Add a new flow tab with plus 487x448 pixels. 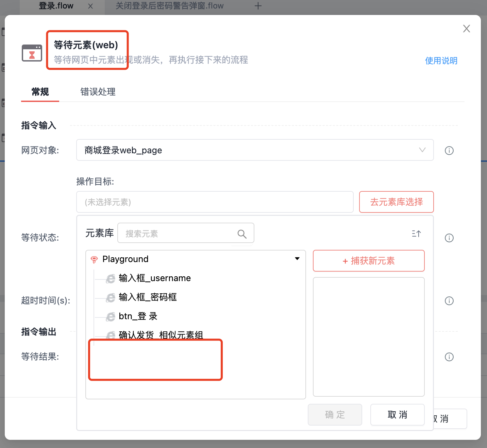click(258, 6)
